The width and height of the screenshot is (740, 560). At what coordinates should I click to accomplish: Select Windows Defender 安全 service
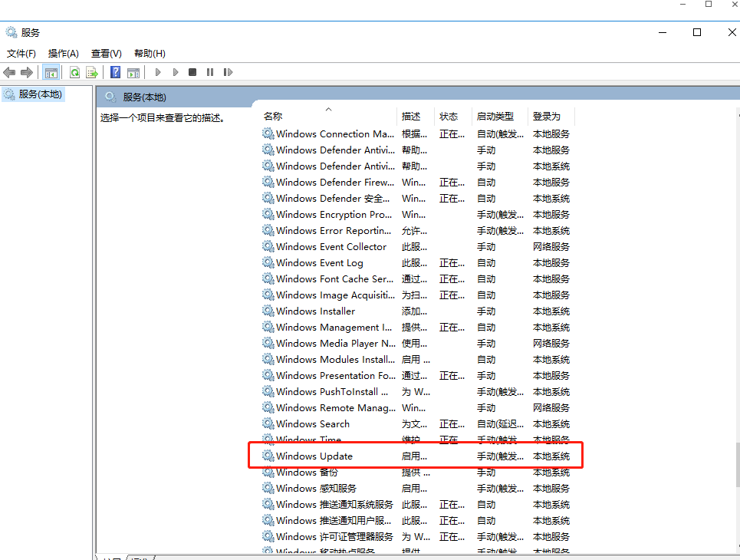click(416, 199)
